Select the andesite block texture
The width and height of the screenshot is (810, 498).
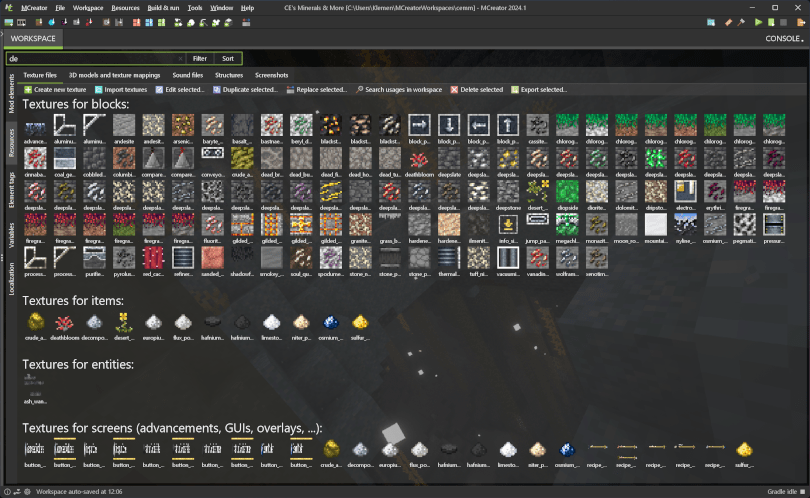coord(124,129)
